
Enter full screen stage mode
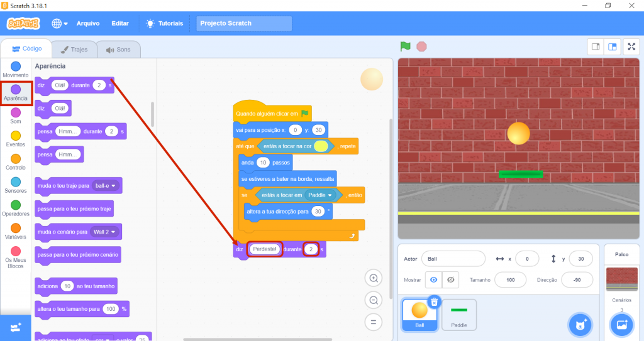click(x=631, y=46)
